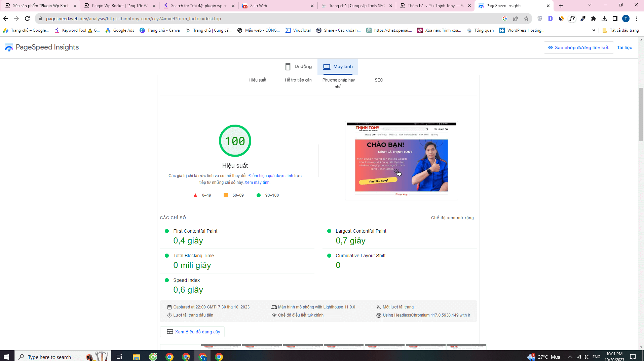The image size is (644, 361).
Task: Open the volume control in system tray
Action: pyautogui.click(x=586, y=357)
